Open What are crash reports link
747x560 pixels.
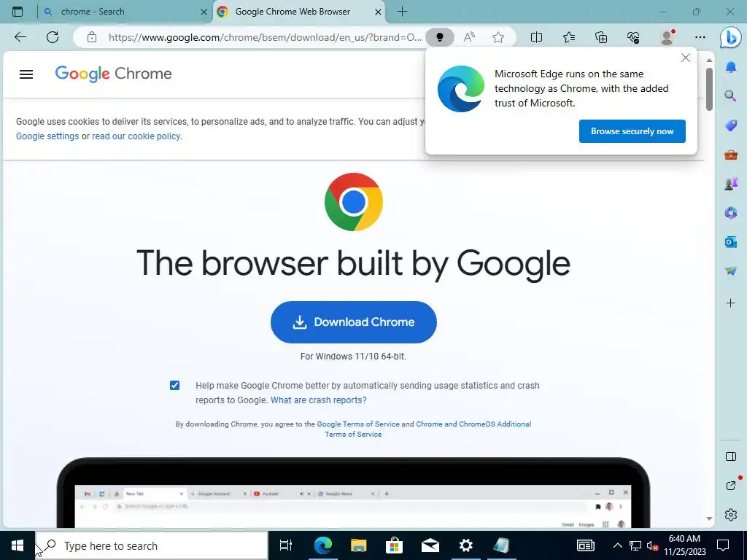pyautogui.click(x=319, y=400)
